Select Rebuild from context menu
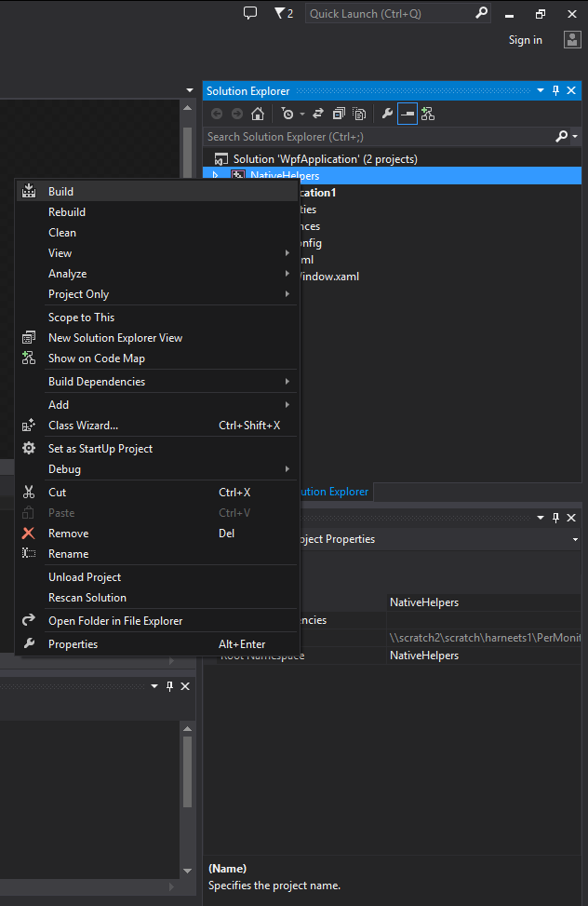 (156, 212)
